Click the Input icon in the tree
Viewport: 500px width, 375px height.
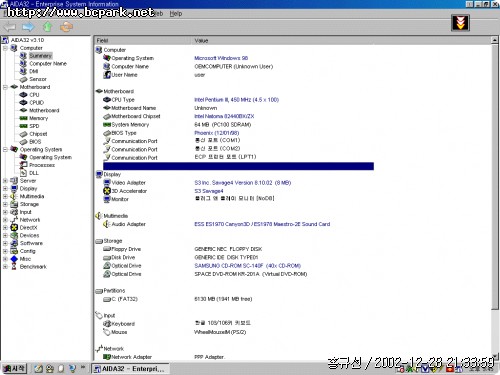14,212
